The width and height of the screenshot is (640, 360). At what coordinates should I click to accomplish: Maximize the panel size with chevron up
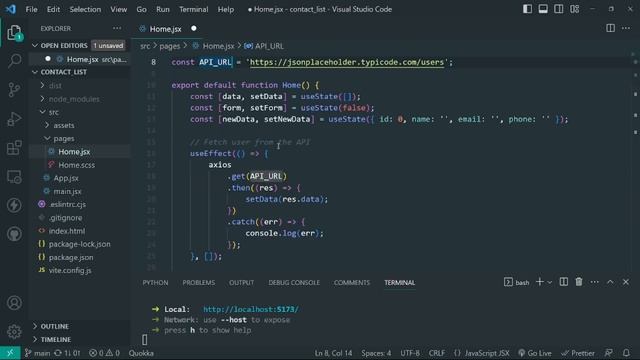coord(610,282)
